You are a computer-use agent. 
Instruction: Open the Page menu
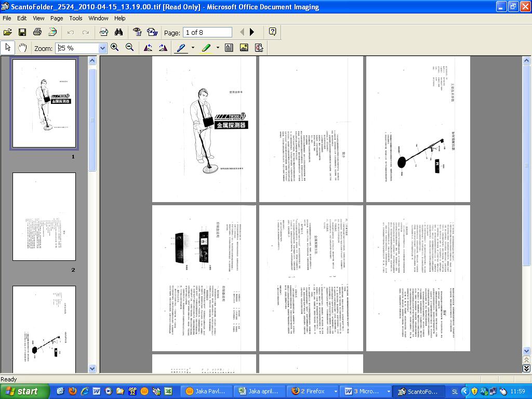(57, 18)
